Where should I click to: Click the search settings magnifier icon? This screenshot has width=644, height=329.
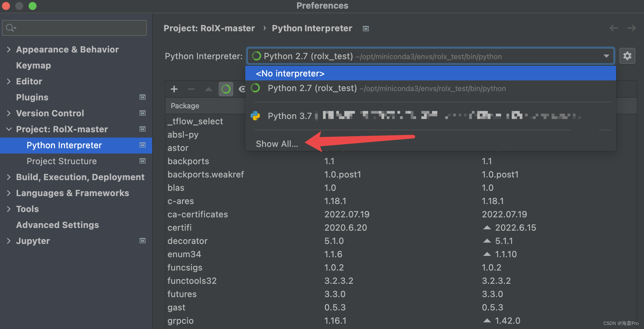(x=10, y=28)
